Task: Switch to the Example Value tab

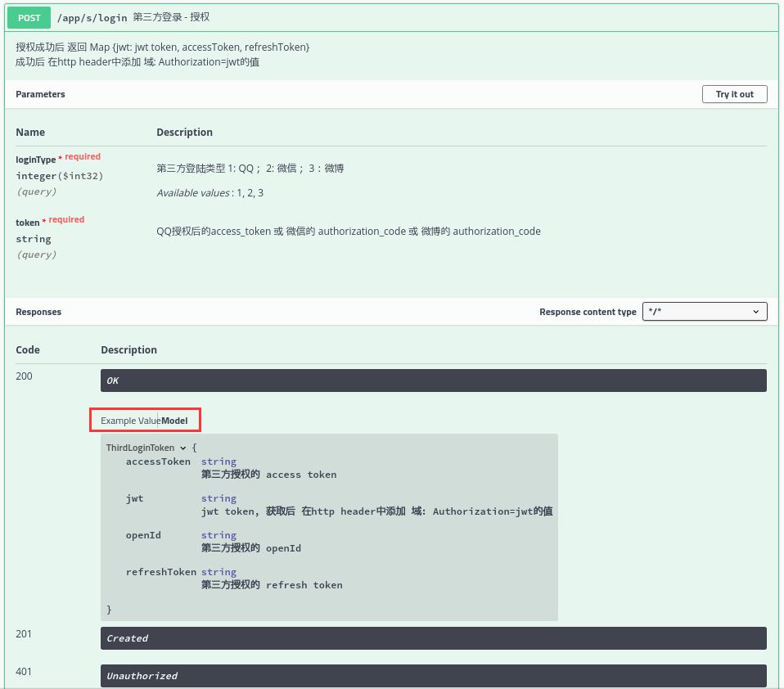Action: point(129,421)
